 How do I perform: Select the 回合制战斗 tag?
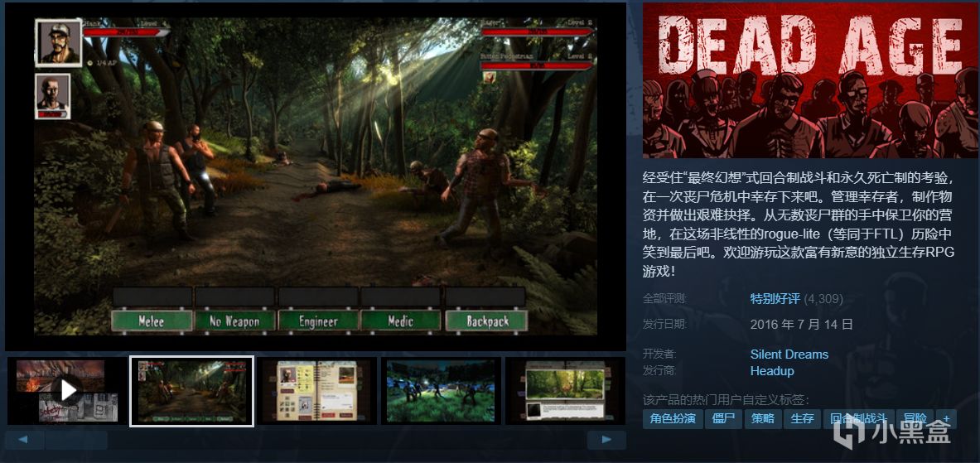point(858,418)
